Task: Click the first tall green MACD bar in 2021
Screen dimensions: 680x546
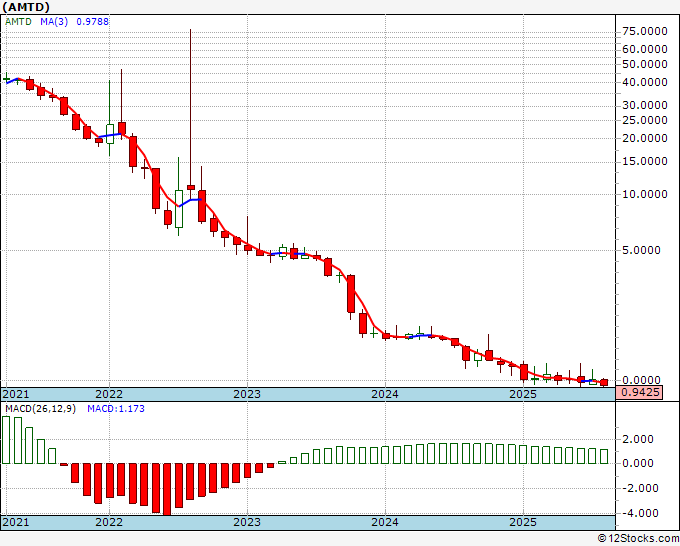Action: pyautogui.click(x=6, y=440)
